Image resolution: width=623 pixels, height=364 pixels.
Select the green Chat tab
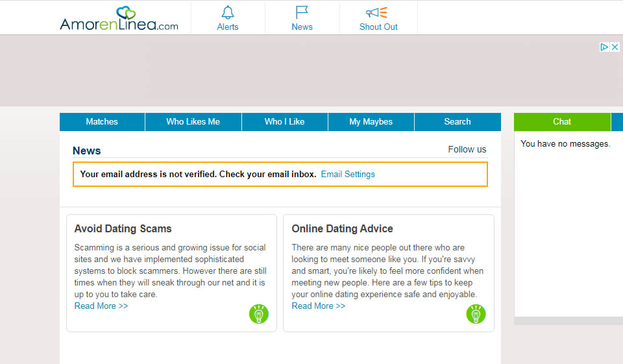point(562,121)
